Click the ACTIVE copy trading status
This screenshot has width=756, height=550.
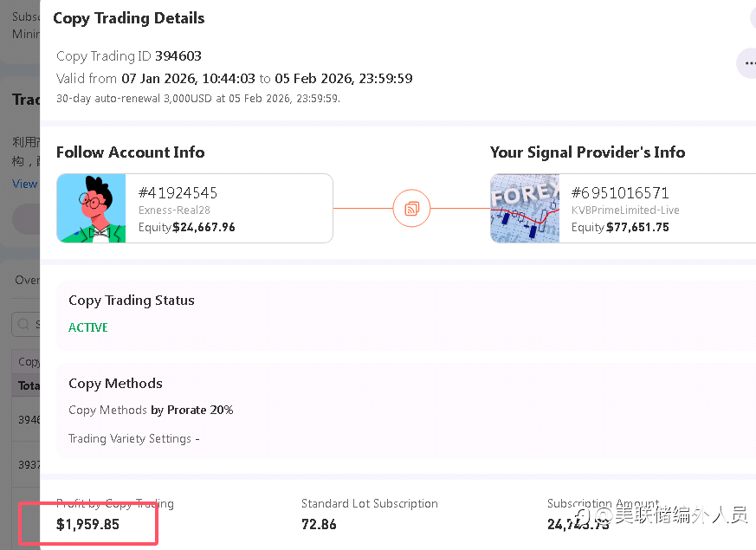(88, 327)
